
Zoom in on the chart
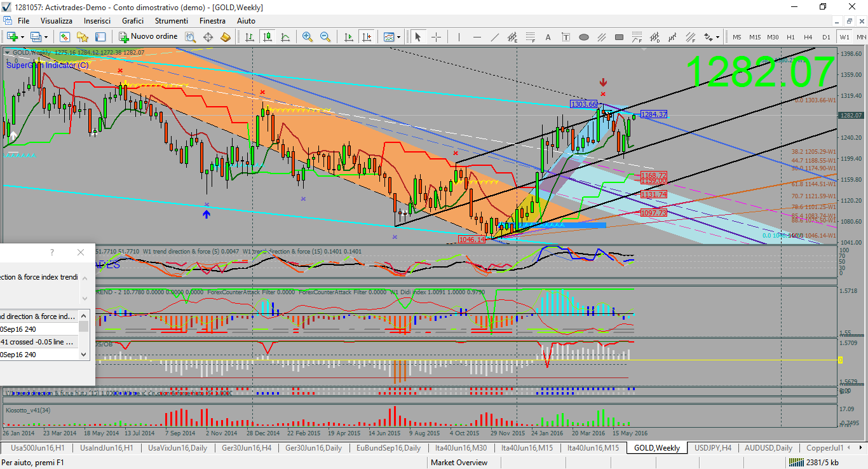[308, 37]
